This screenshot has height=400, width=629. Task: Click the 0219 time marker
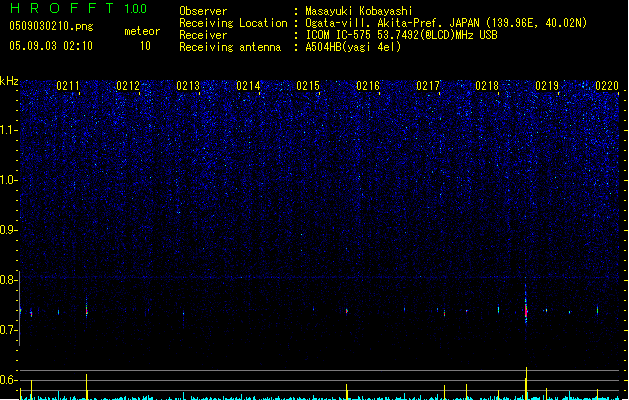point(547,86)
